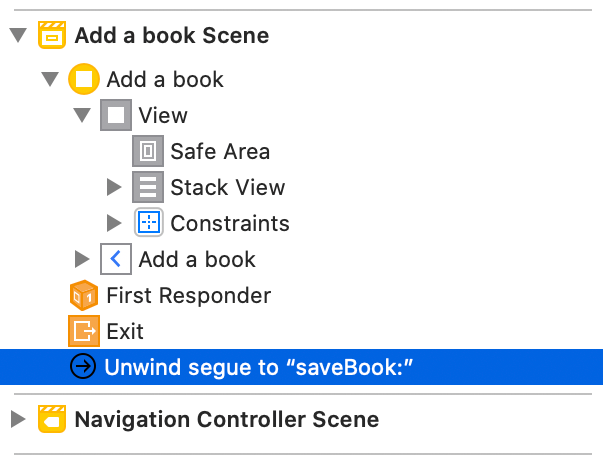Select the Safe Area label
Viewport: 603px width, 459px height.
click(x=220, y=151)
